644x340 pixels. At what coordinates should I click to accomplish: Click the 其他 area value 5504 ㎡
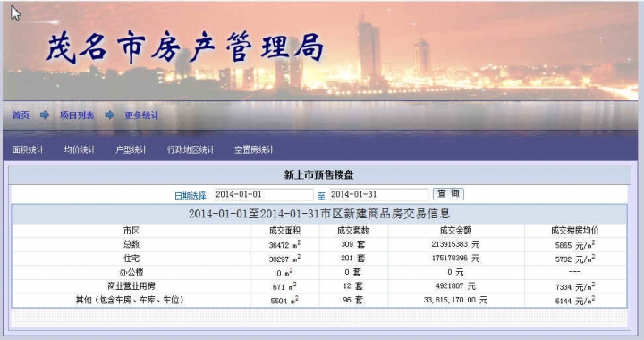pos(284,300)
